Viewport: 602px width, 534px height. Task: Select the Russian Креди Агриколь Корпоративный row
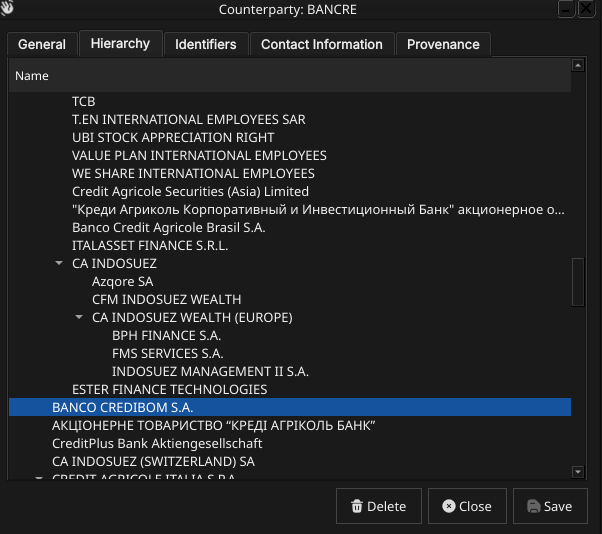click(x=290, y=209)
